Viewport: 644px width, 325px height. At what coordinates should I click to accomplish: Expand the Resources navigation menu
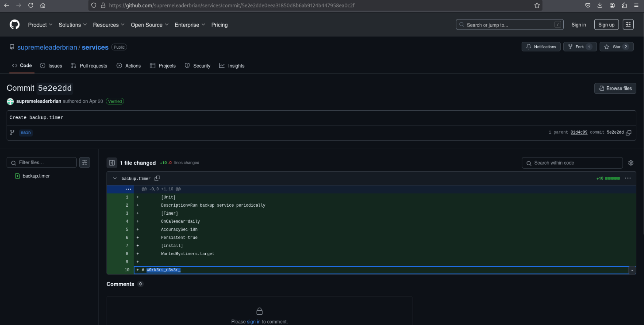pyautogui.click(x=109, y=25)
